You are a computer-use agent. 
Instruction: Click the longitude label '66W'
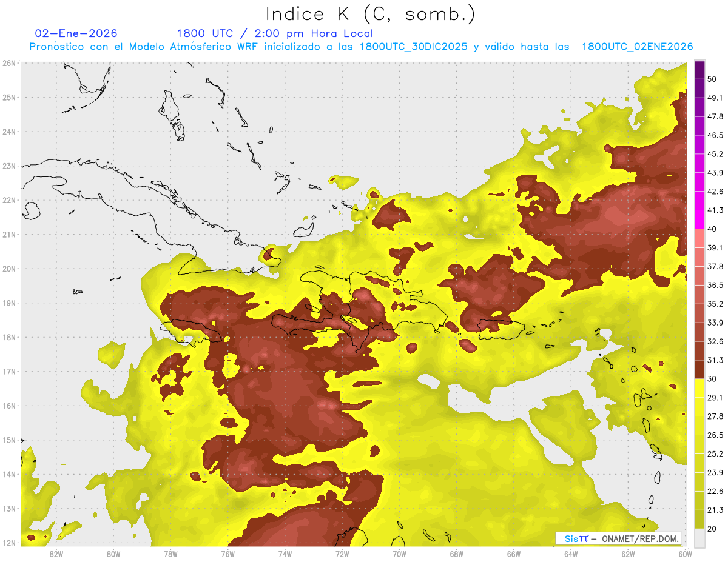pos(514,554)
